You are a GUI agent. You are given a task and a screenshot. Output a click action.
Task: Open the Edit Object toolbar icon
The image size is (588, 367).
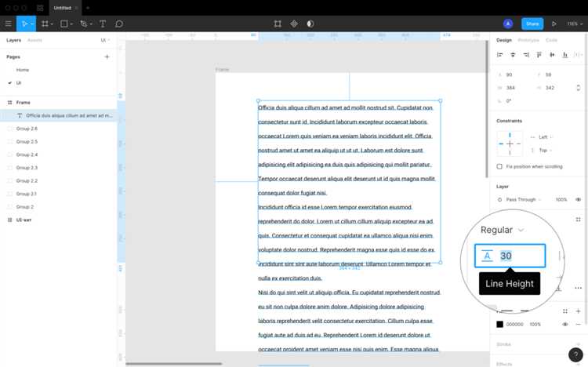278,24
